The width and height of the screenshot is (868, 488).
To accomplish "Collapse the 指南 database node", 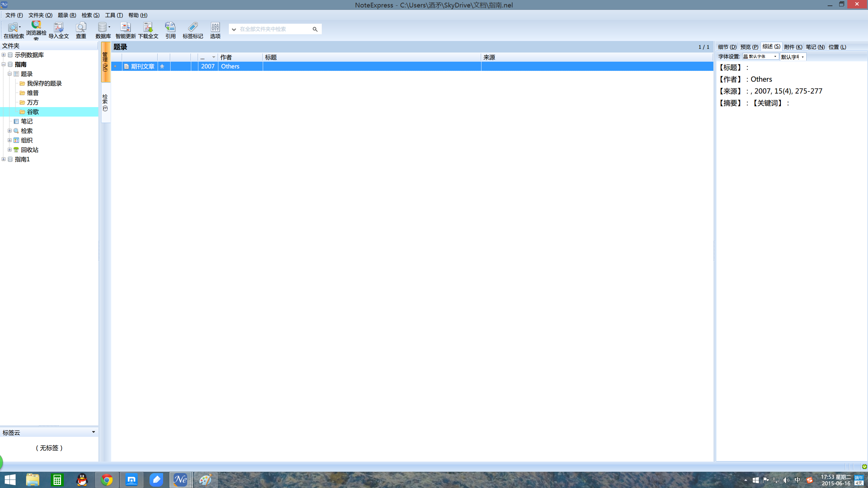I will pyautogui.click(x=4, y=64).
